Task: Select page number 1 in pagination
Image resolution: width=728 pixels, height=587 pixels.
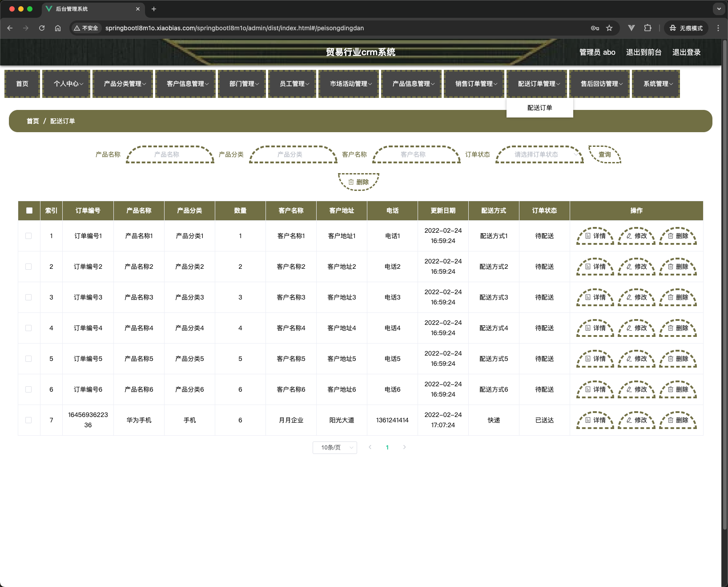Action: click(x=387, y=447)
